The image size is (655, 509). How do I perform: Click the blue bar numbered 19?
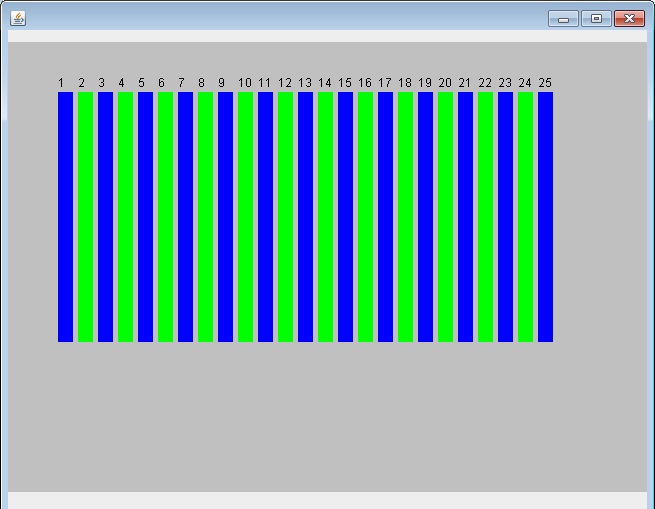(x=425, y=216)
